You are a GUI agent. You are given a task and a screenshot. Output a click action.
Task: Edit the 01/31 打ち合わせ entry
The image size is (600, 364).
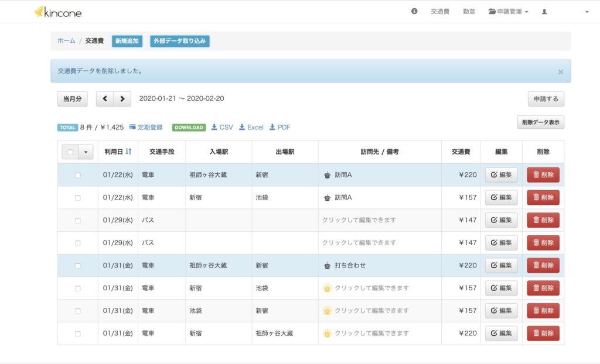point(502,265)
